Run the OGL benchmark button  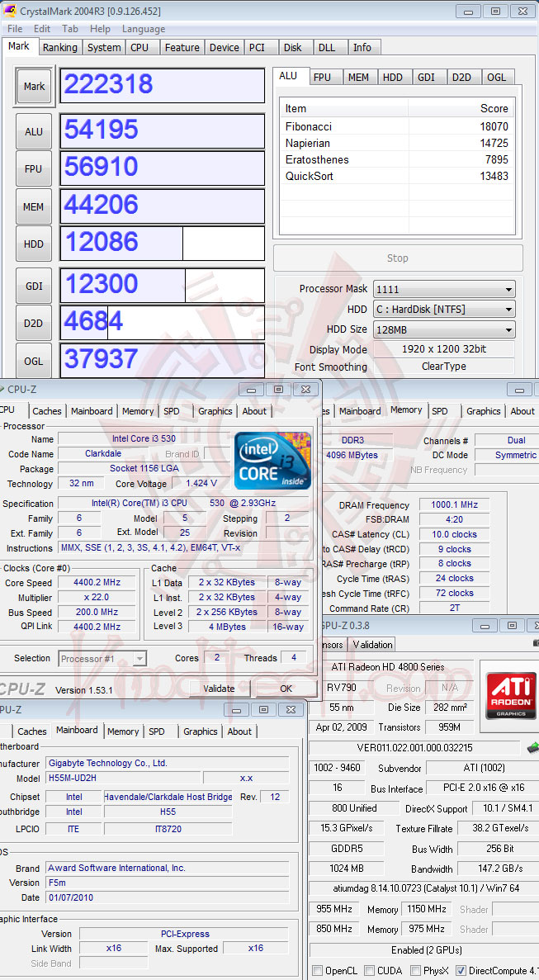click(34, 359)
